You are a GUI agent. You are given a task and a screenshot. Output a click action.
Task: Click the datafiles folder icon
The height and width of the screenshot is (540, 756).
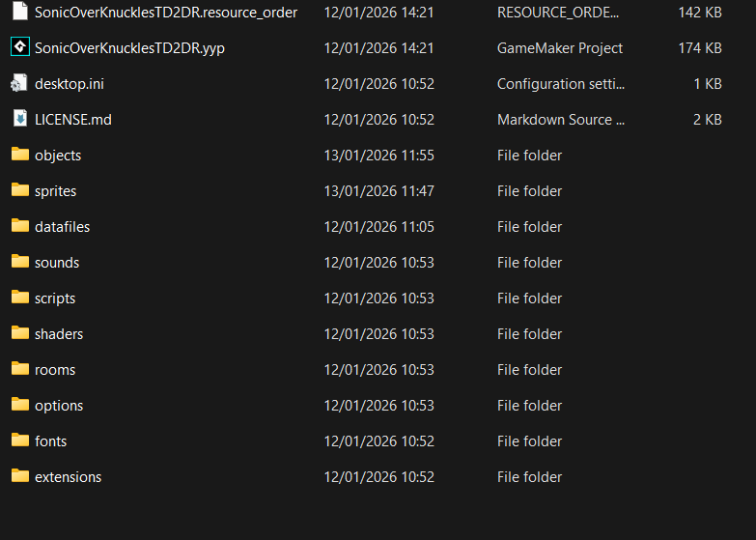tap(20, 226)
